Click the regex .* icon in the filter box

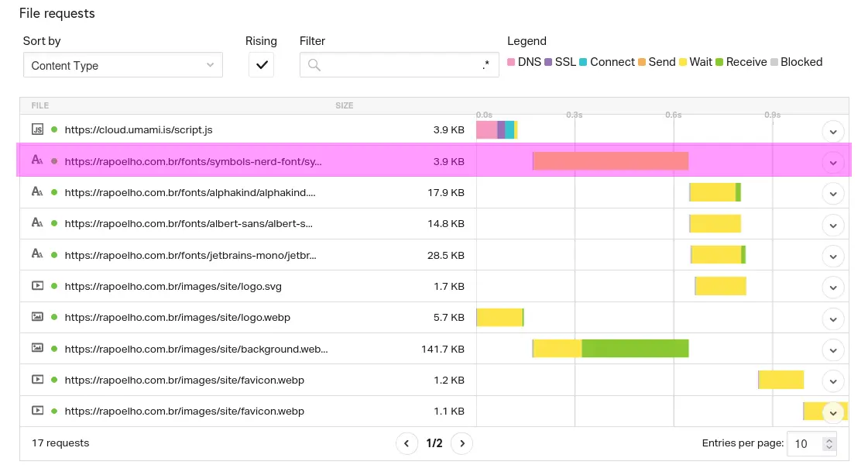pos(485,65)
